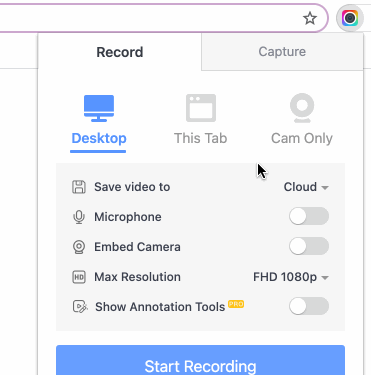
Task: Click the microphone icon
Action: (x=79, y=217)
